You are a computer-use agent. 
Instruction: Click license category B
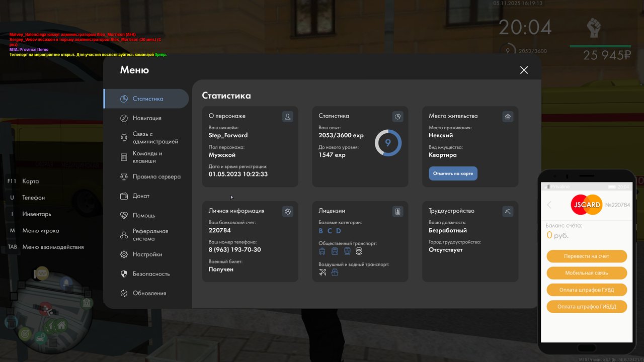[321, 231]
